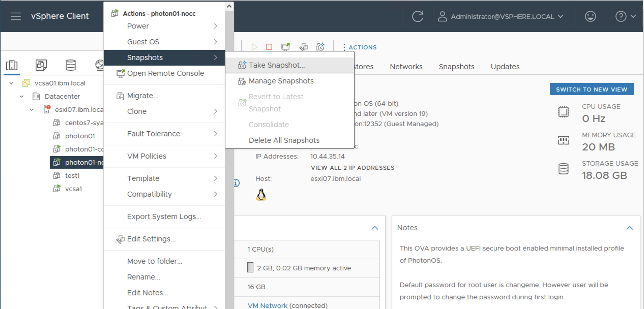The height and width of the screenshot is (309, 644).
Task: Click the launch console toolbar icon
Action: [x=285, y=47]
